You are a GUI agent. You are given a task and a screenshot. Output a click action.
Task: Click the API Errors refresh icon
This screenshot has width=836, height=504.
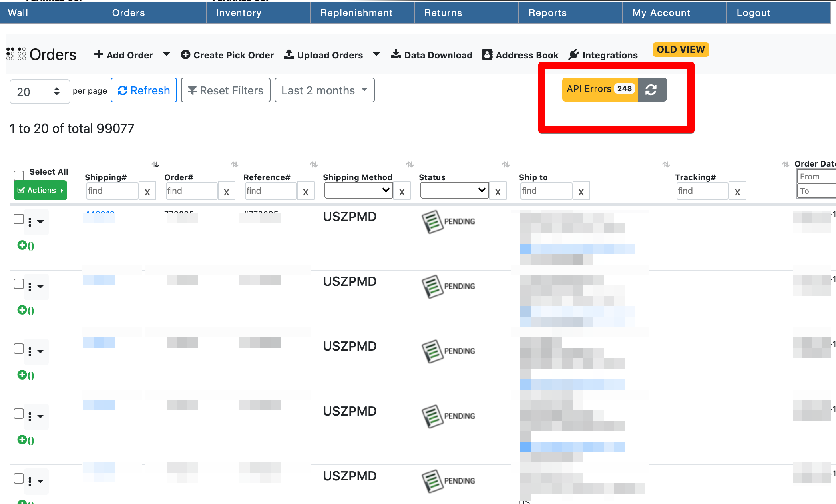651,90
